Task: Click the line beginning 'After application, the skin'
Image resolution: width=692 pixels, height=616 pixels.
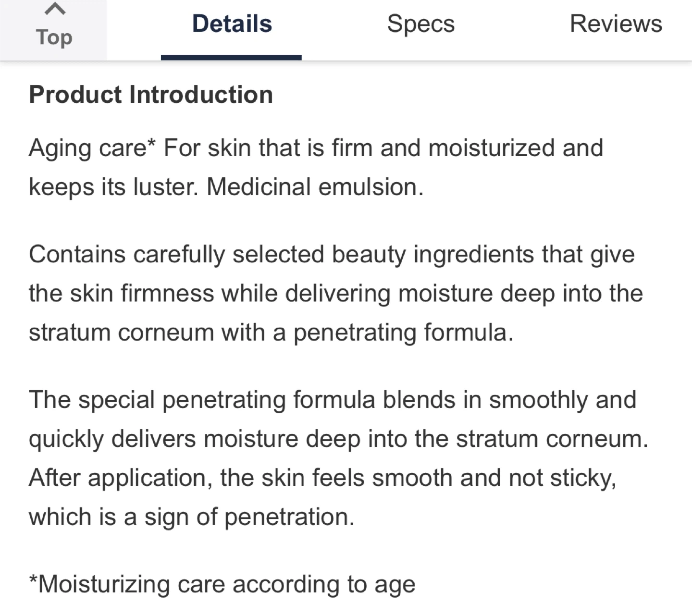Action: [x=322, y=479]
